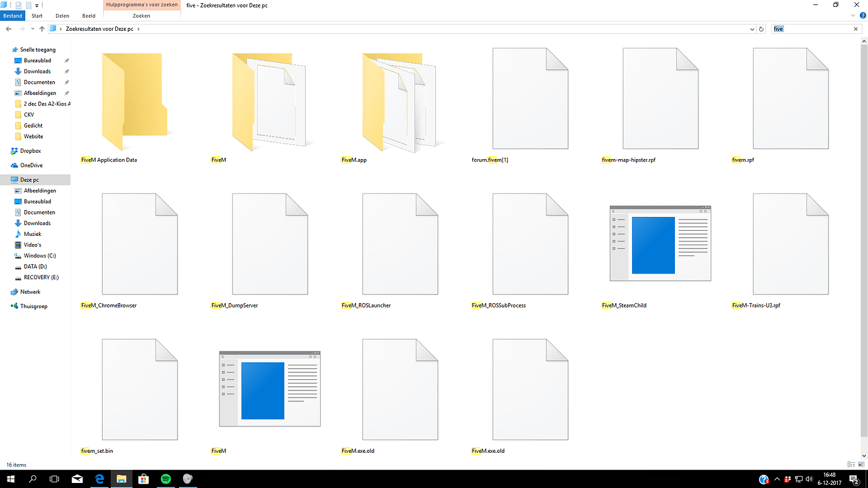The height and width of the screenshot is (488, 868).
Task: Select the FiveM_SteamChild file
Action: click(660, 243)
